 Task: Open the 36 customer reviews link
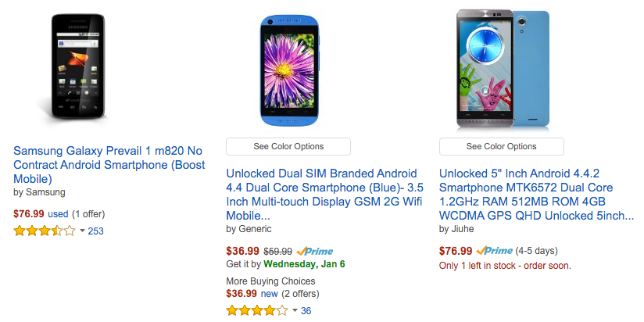tap(306, 311)
